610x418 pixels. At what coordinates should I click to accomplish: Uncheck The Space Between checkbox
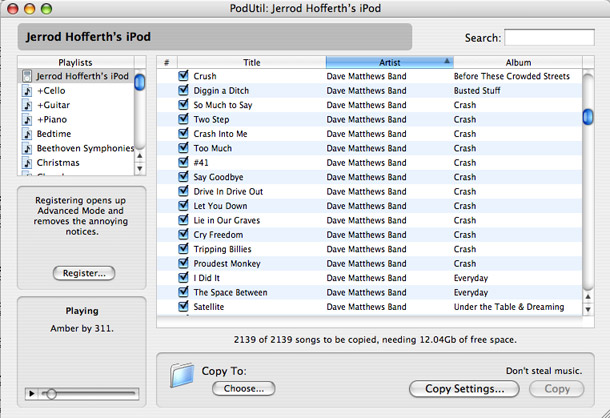point(183,292)
